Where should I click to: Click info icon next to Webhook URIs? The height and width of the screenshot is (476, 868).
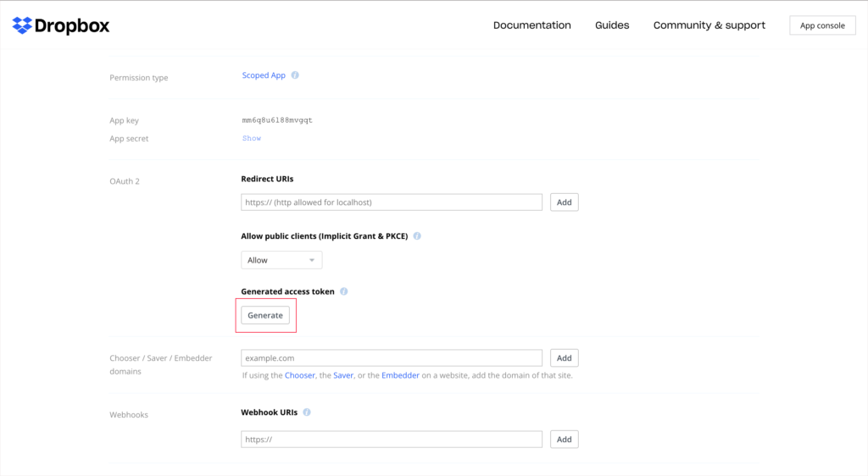tap(307, 412)
